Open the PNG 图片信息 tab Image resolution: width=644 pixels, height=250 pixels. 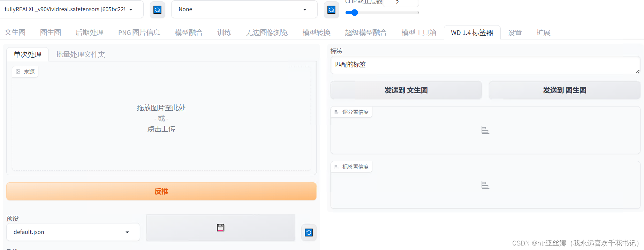tap(139, 32)
